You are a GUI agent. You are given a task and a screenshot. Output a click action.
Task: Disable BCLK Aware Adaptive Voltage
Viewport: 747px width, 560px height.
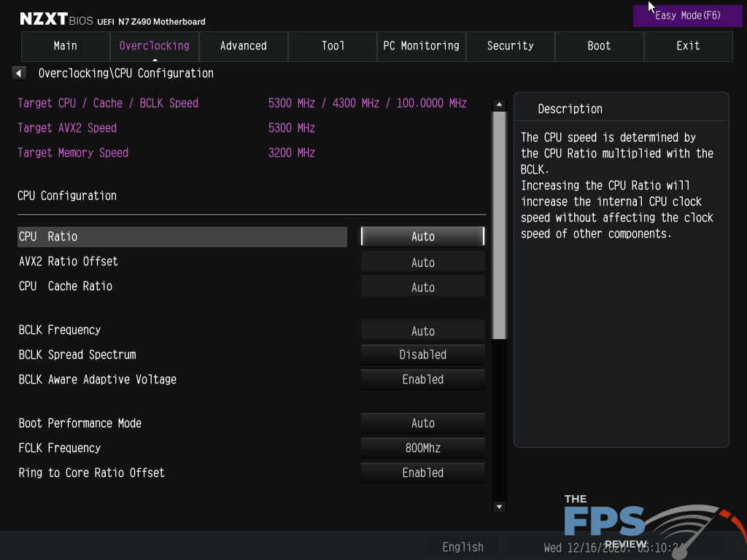point(422,379)
